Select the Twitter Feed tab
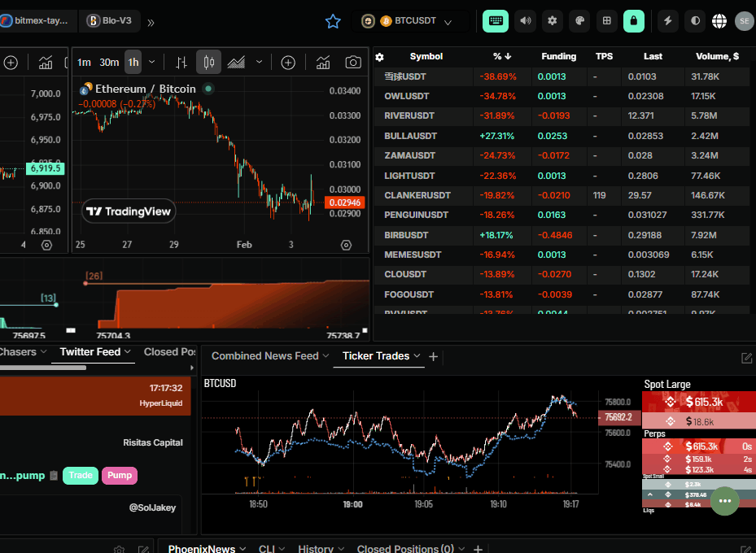 coord(90,352)
